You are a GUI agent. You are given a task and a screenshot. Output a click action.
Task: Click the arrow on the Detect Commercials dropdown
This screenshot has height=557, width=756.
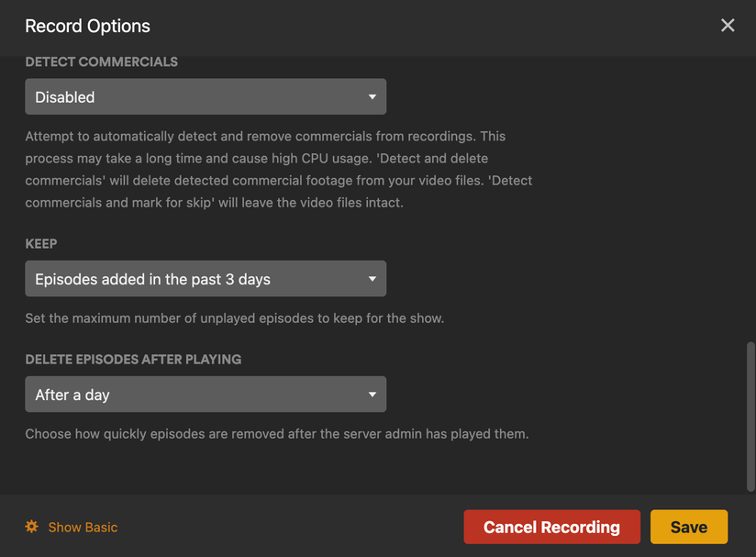pos(372,96)
